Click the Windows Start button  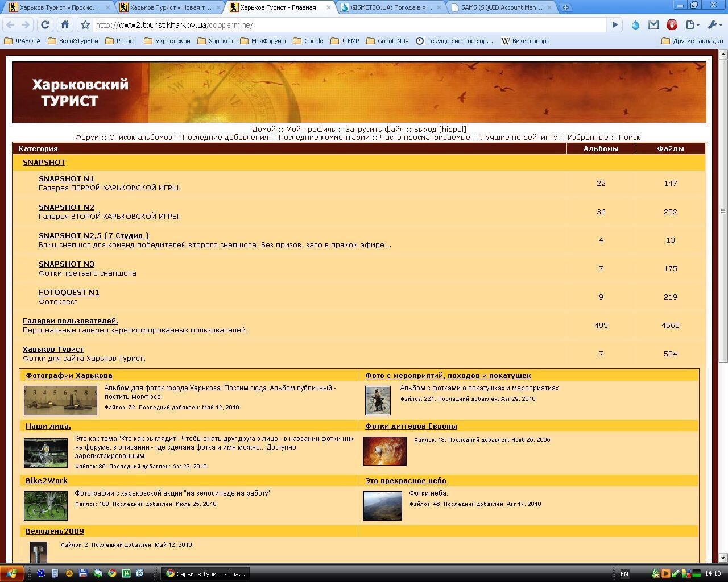pos(12,573)
